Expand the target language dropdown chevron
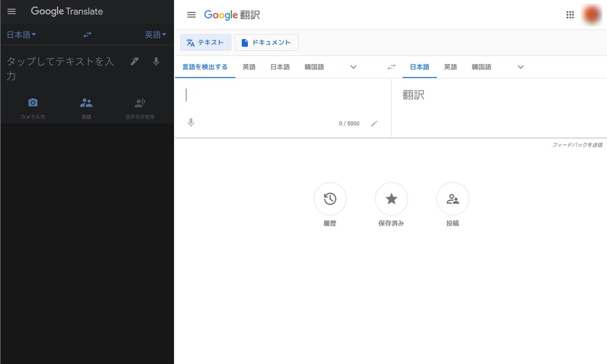The width and height of the screenshot is (607, 364). (520, 66)
